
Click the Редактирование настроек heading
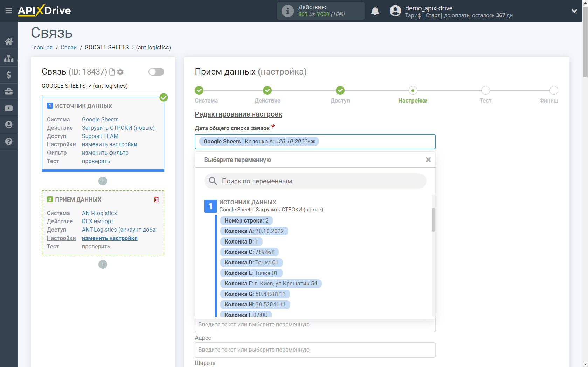tap(238, 114)
